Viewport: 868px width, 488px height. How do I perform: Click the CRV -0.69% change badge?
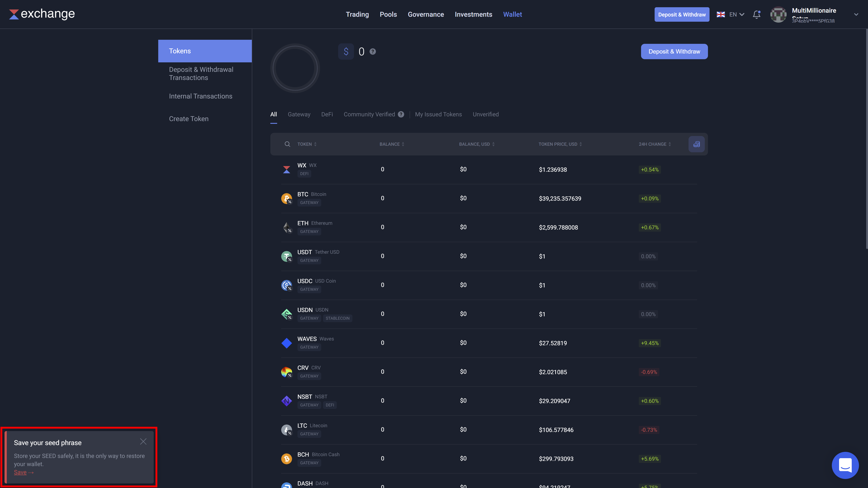coord(649,372)
